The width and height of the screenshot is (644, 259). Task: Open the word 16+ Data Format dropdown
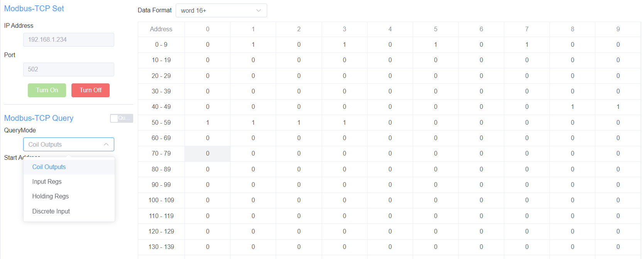(x=221, y=10)
